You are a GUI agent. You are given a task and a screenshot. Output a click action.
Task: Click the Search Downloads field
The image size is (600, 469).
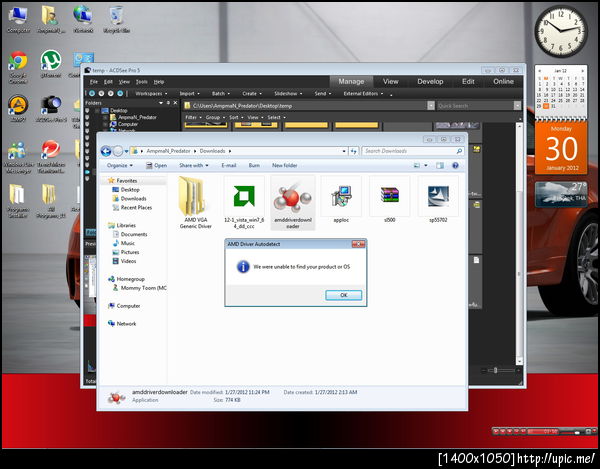(x=412, y=151)
